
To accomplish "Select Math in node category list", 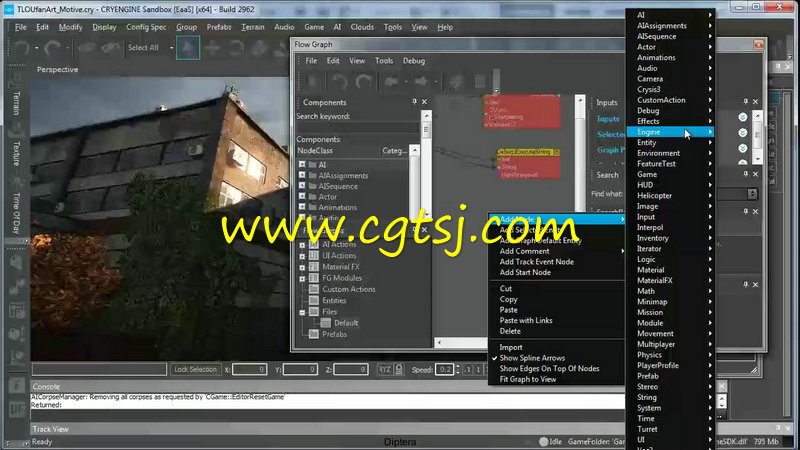I will point(670,291).
